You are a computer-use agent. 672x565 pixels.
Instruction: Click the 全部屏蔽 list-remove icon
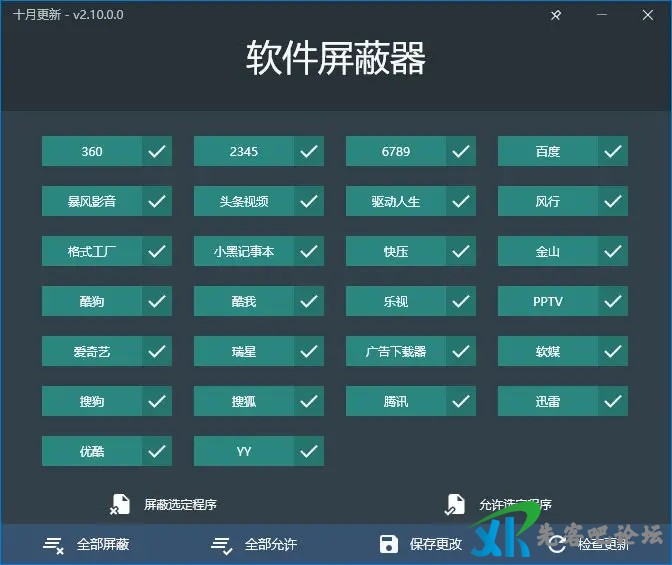point(54,545)
